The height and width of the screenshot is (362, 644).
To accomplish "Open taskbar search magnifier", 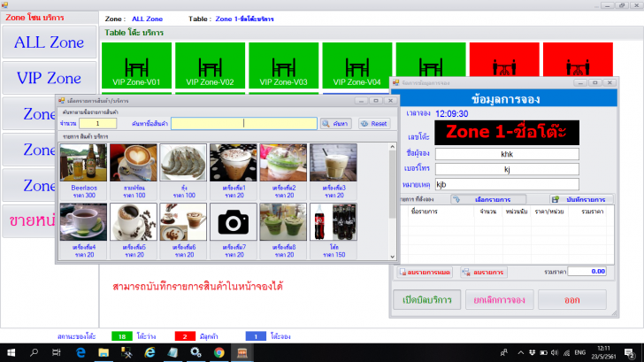I will [x=34, y=352].
